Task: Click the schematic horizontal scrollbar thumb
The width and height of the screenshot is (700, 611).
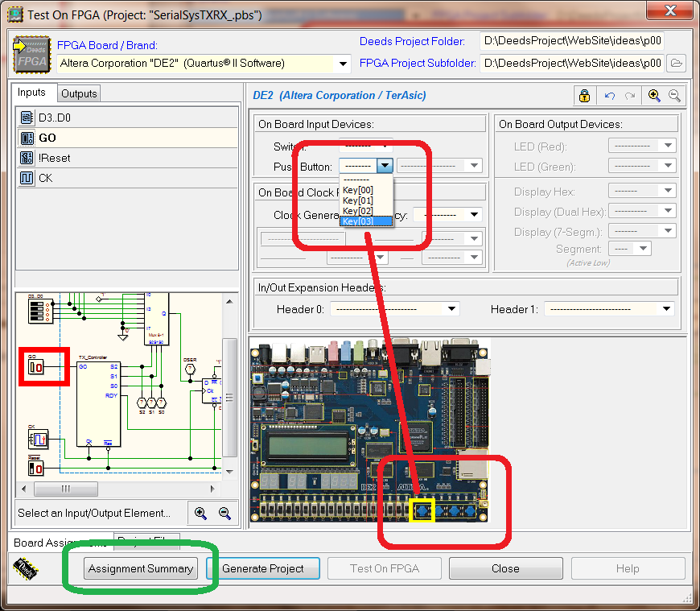Action: click(x=66, y=489)
